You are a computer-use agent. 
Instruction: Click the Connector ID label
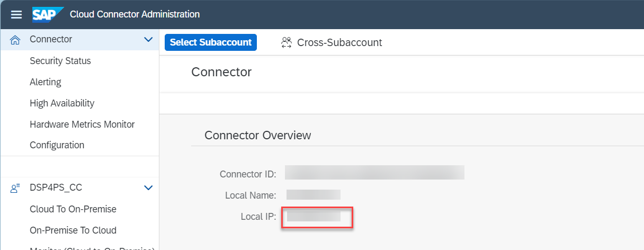(248, 174)
